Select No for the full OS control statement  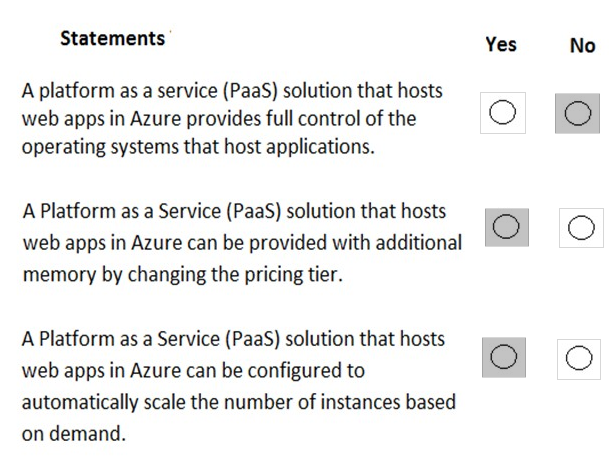(577, 113)
